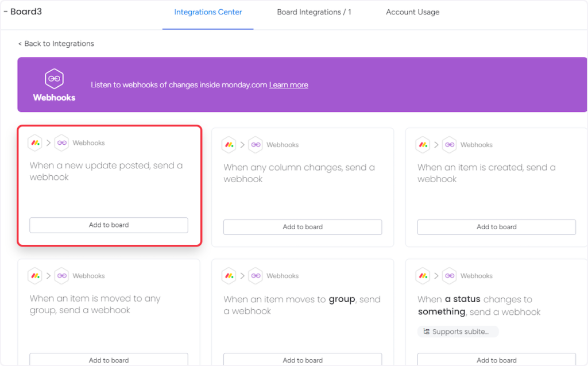Viewport: 588px width, 366px height.
Task: Choose 'a status' field in status recipe
Action: point(462,299)
